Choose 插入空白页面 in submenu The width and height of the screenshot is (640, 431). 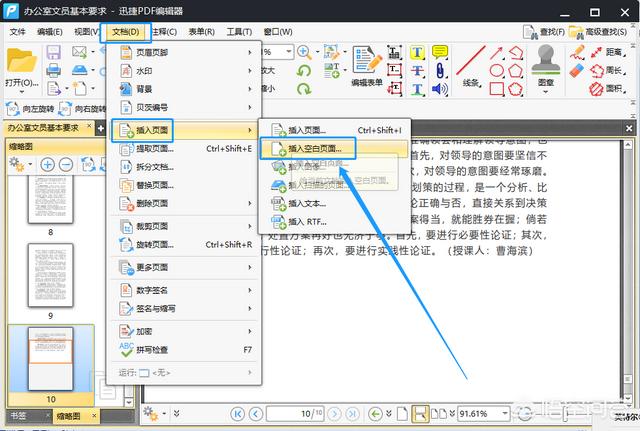point(334,149)
